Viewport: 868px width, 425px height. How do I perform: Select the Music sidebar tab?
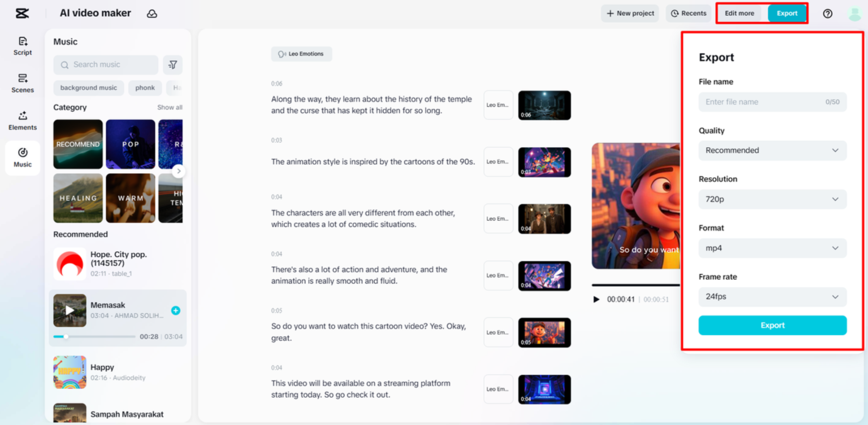[23, 158]
